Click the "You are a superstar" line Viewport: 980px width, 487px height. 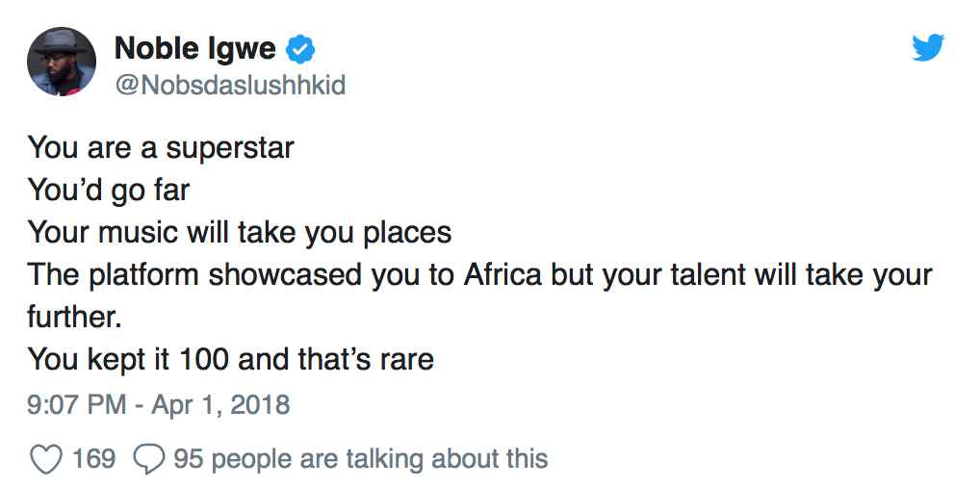(x=161, y=148)
